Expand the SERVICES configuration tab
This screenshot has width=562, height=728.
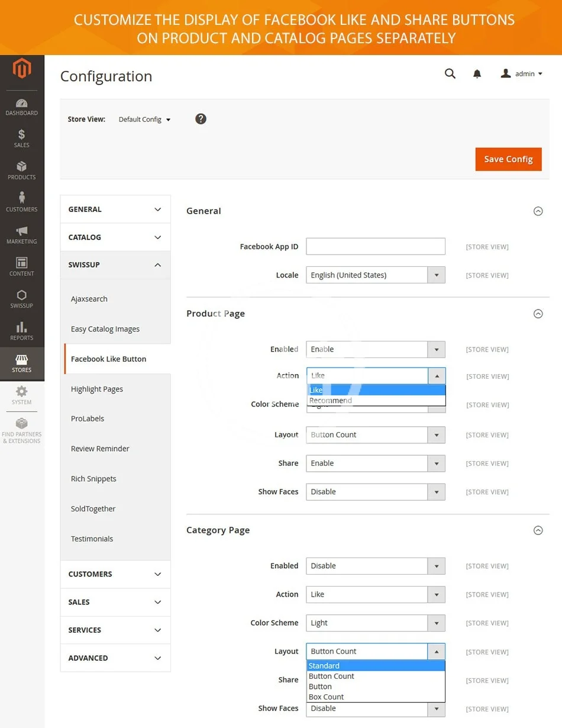115,630
